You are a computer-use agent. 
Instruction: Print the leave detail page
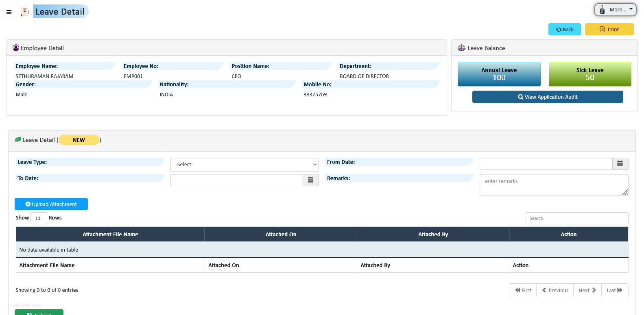(x=609, y=29)
